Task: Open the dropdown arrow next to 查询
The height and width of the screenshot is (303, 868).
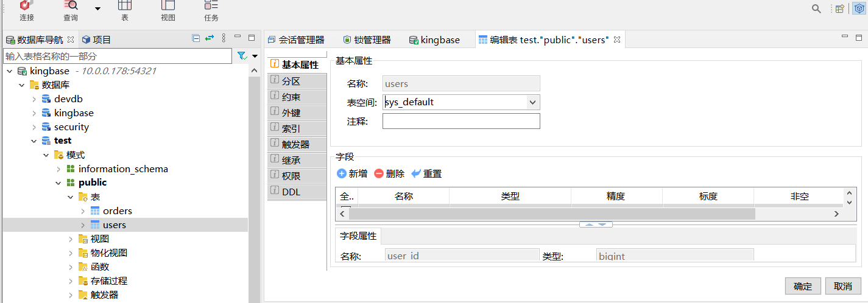Action: pyautogui.click(x=98, y=9)
